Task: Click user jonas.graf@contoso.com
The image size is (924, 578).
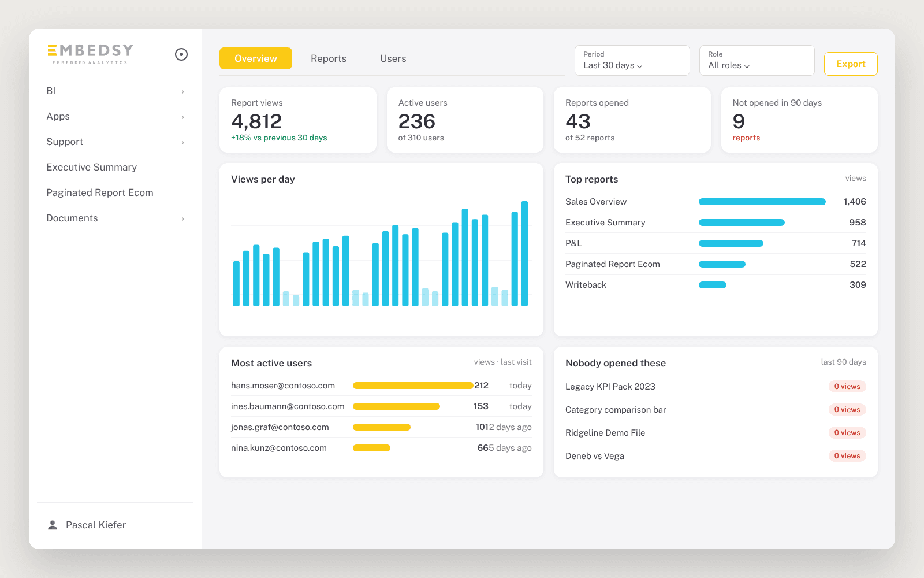Action: click(x=280, y=427)
